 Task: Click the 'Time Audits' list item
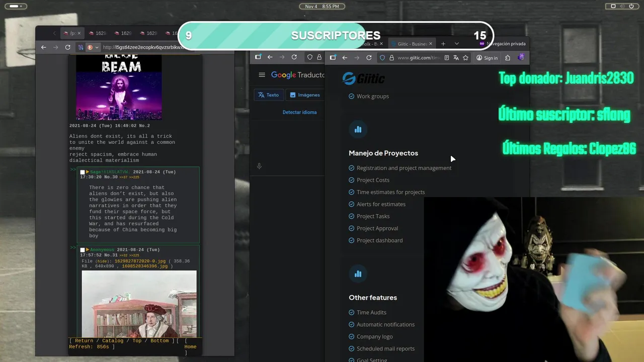coord(371,312)
